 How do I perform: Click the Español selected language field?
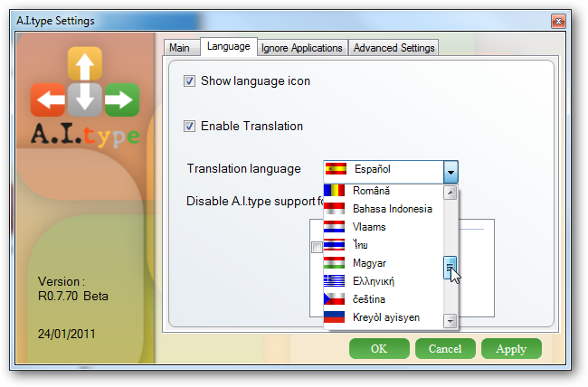coord(384,172)
